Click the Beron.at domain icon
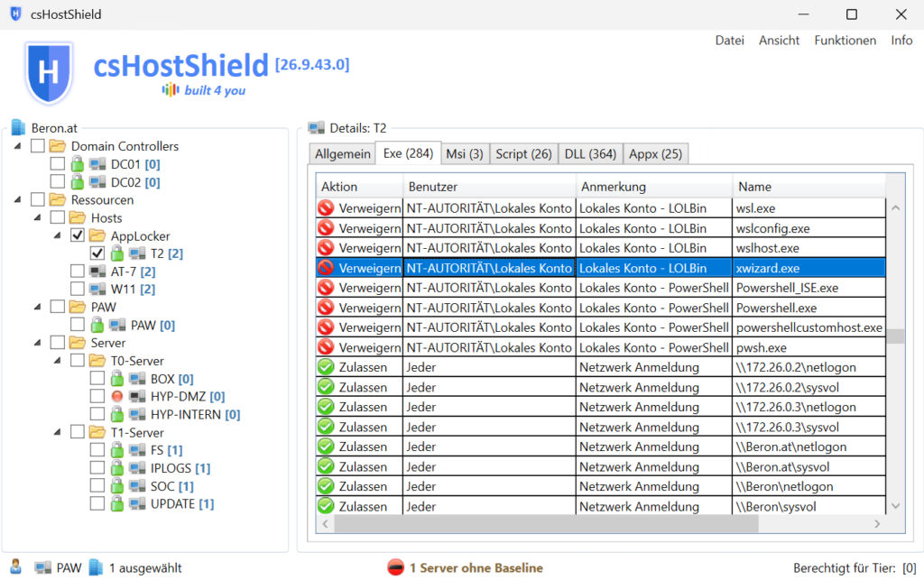Screen dimensions: 924x580 18,127
